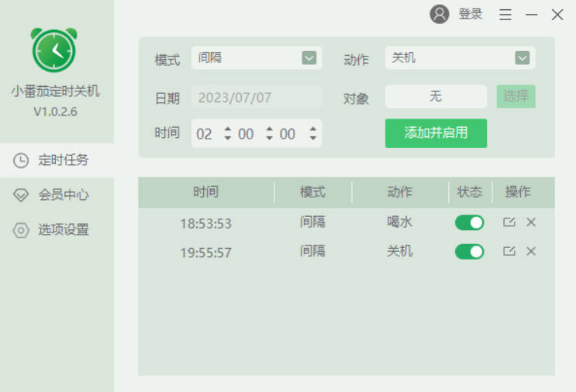Click the 时间 column header
The height and width of the screenshot is (392, 576).
206,192
